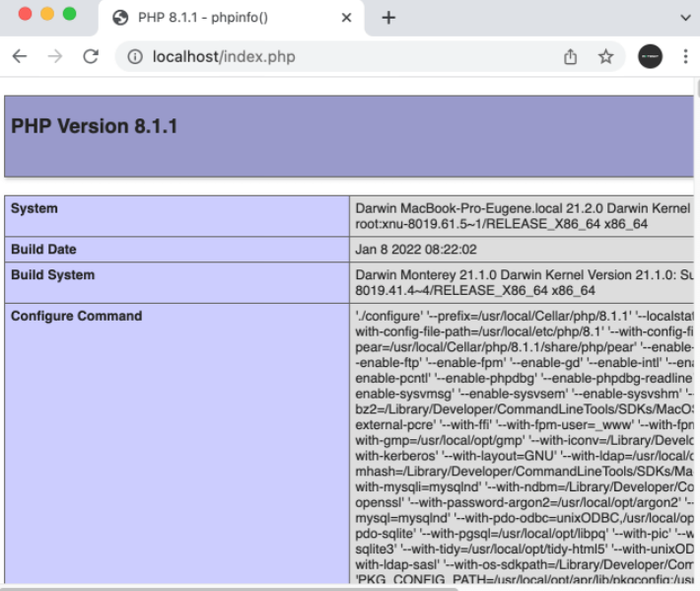Click the with-kerberos configure line
The image size is (700, 591).
pos(525,456)
